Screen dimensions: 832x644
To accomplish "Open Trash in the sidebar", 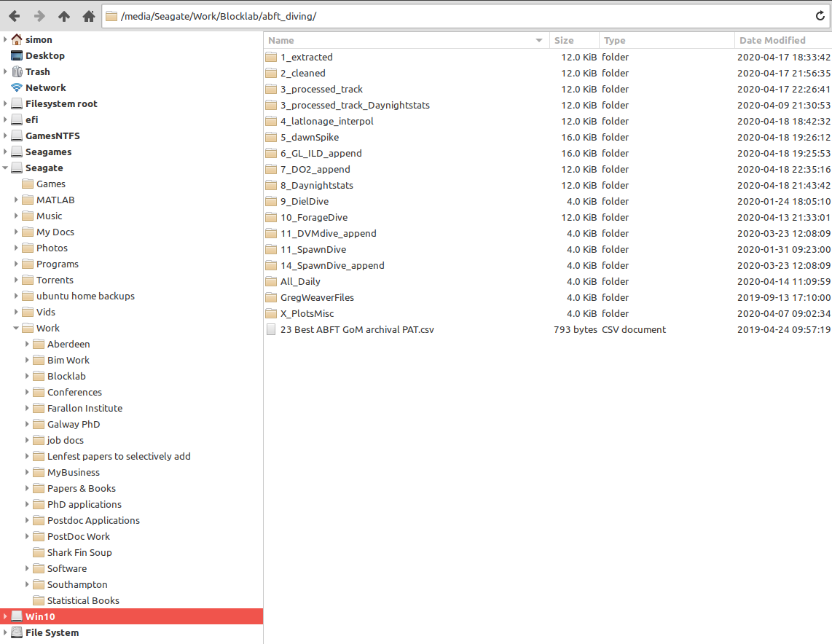I will [37, 72].
